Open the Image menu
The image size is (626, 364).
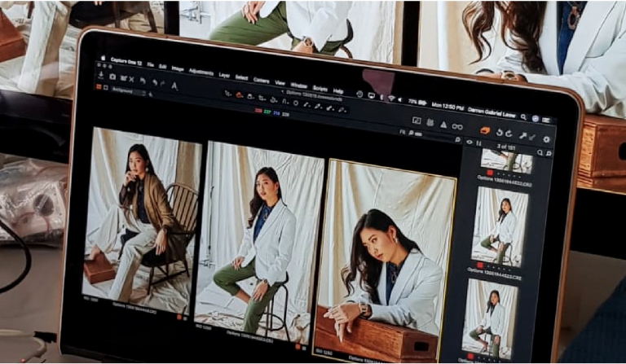(177, 68)
